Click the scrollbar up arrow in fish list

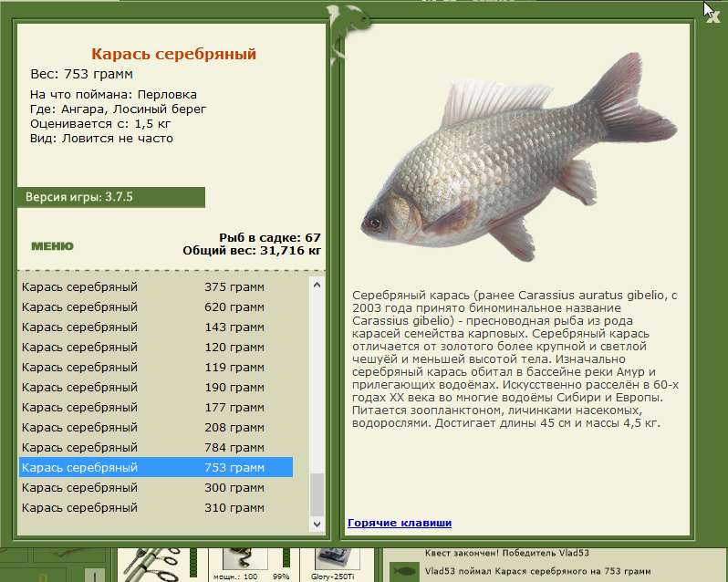tap(317, 285)
